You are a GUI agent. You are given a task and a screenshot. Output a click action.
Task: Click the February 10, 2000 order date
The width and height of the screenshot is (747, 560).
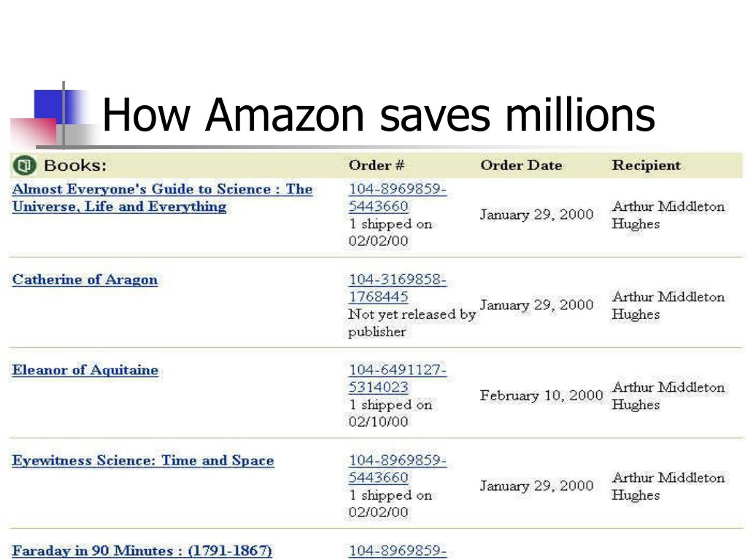[541, 395]
